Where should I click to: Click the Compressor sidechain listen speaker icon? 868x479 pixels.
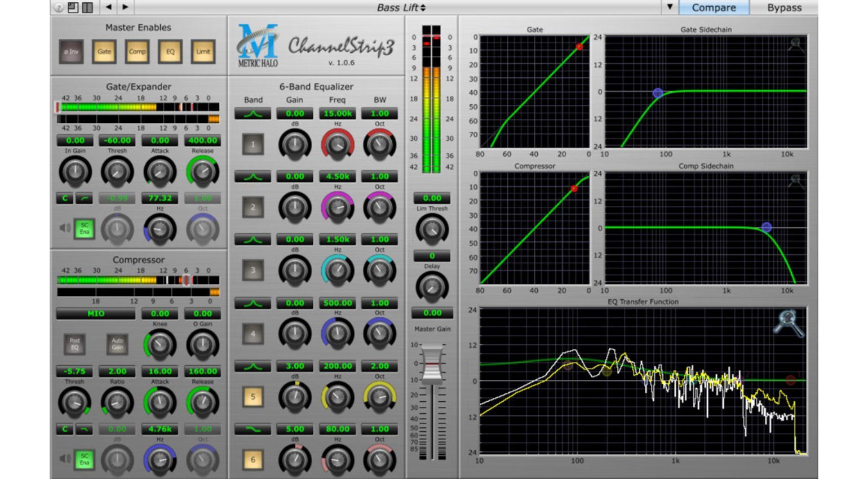click(x=65, y=459)
